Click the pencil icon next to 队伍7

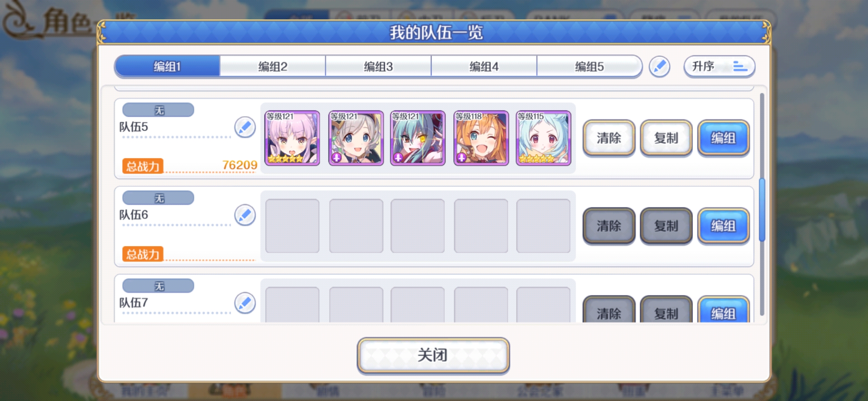click(x=245, y=303)
